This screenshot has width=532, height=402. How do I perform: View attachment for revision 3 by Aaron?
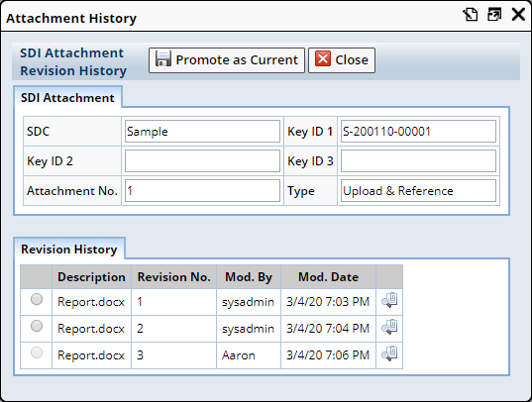(x=389, y=353)
